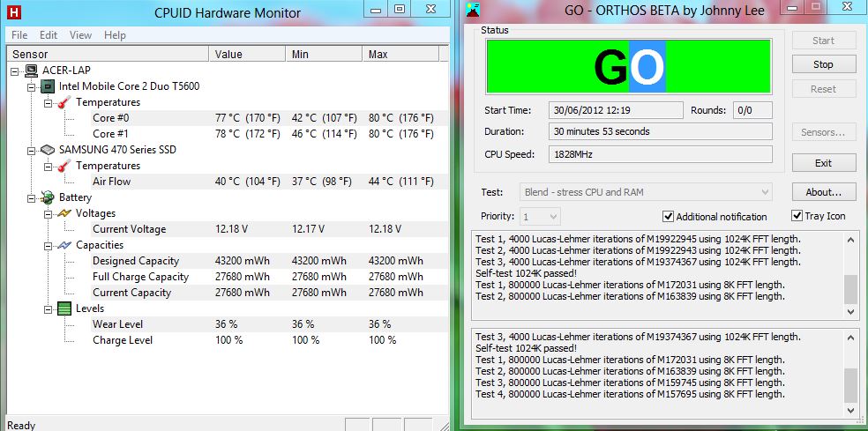Collapse the Intel Mobile Core 2 Duo node
868x431 pixels.
(x=31, y=87)
